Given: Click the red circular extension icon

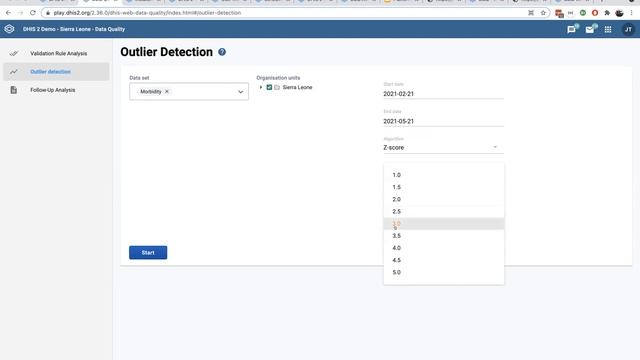Looking at the screenshot, I should 595,13.
